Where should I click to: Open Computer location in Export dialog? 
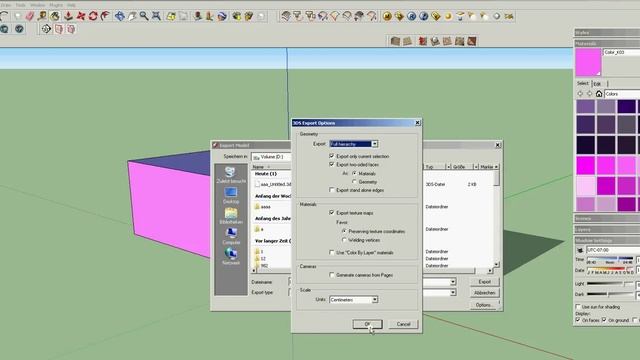231,236
